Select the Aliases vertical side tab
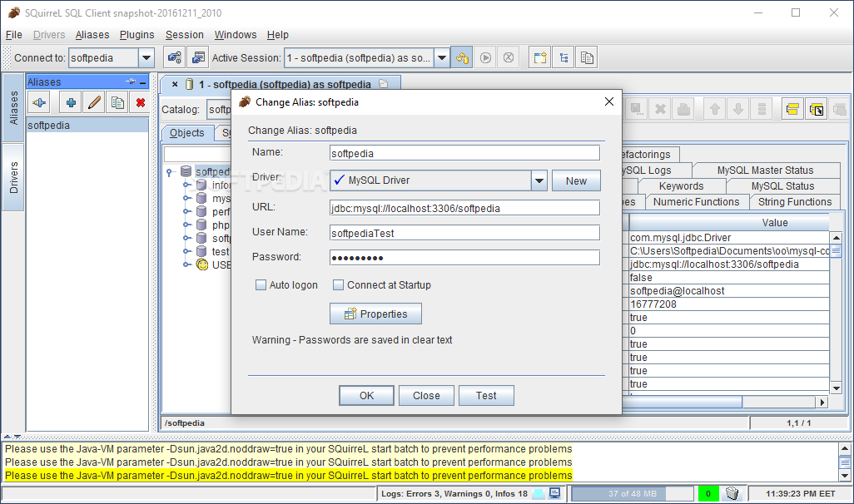 pyautogui.click(x=13, y=108)
